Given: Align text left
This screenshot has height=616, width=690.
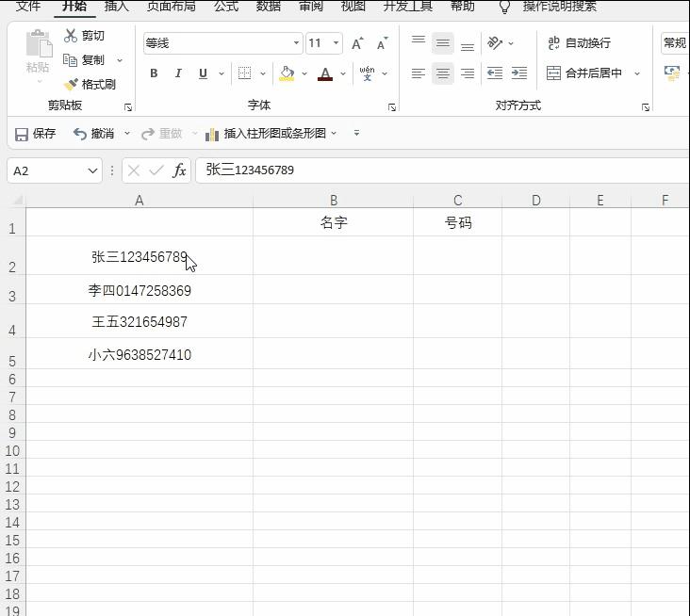Looking at the screenshot, I should pyautogui.click(x=419, y=73).
